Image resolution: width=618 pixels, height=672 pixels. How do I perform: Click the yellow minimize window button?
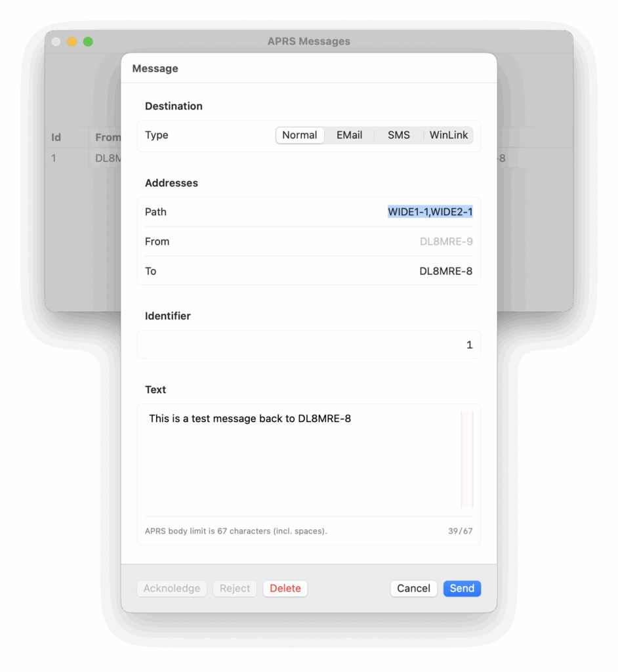click(x=72, y=41)
